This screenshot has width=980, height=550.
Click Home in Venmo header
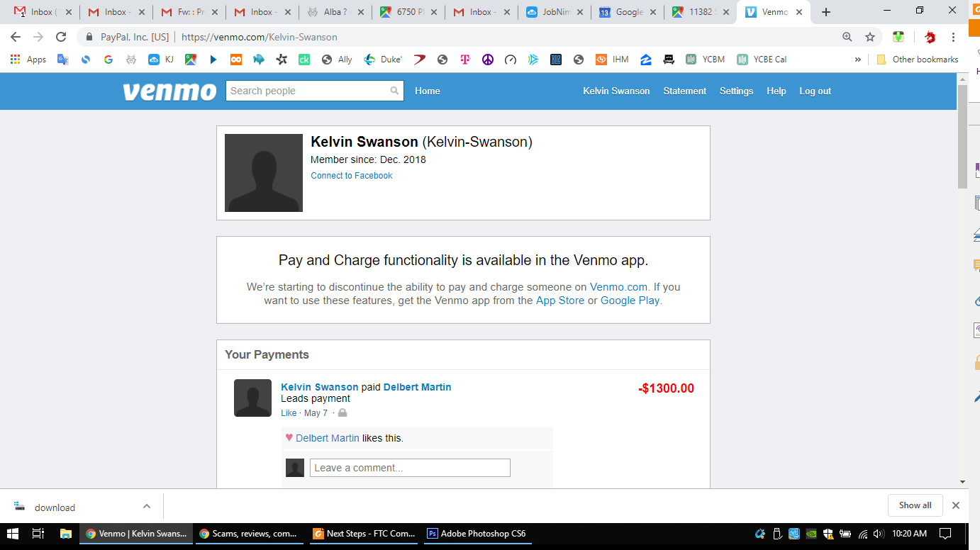coord(428,91)
